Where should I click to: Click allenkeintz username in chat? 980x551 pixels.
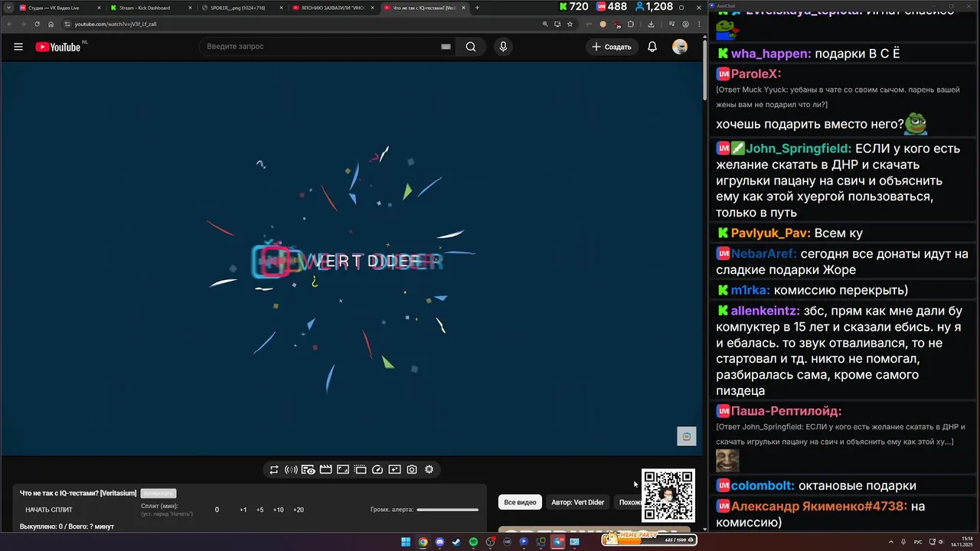pyautogui.click(x=766, y=311)
